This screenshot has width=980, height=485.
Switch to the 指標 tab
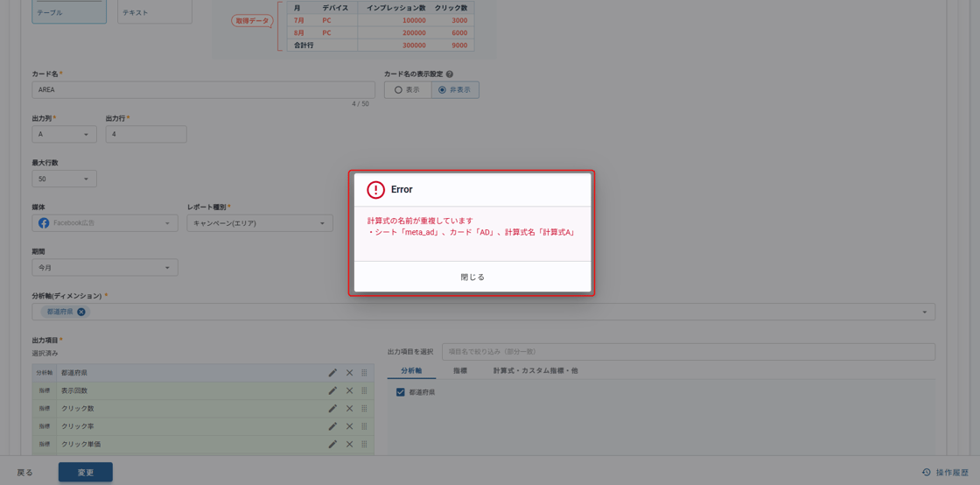[460, 370]
